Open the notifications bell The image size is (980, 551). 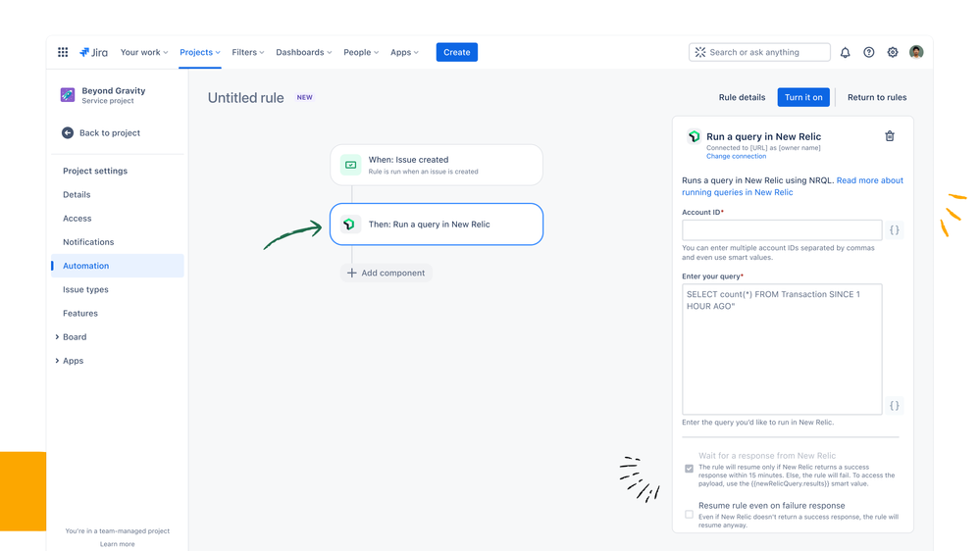[x=845, y=53]
